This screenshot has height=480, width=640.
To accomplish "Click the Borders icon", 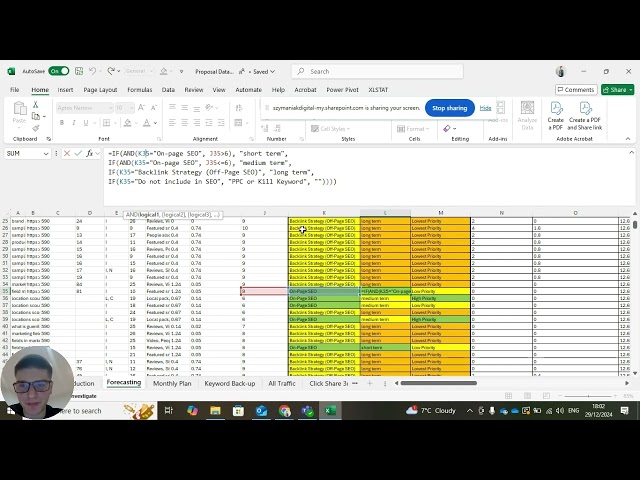I will click(107, 123).
